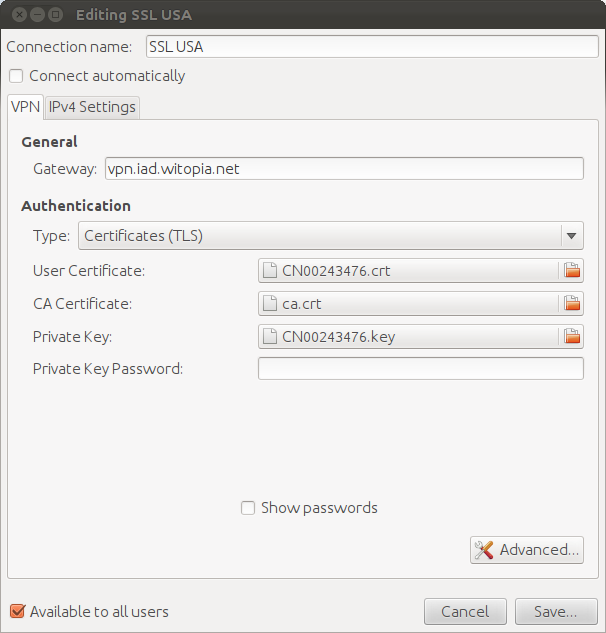This screenshot has height=633, width=606.
Task: Click the tools icon on Advanced button
Action: point(484,550)
